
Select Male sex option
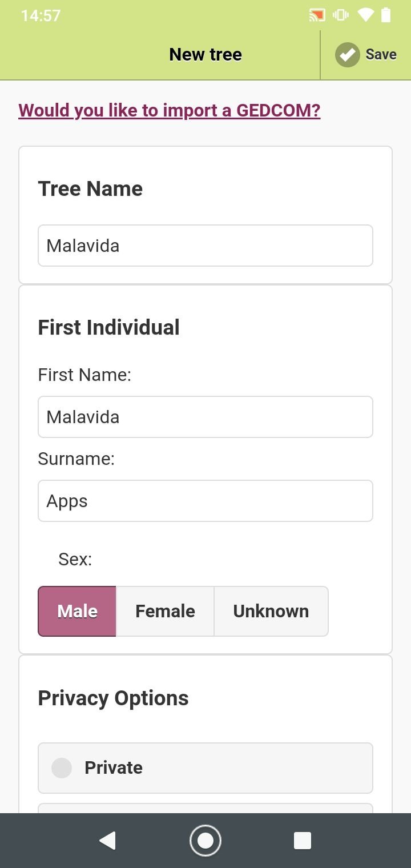(x=77, y=611)
